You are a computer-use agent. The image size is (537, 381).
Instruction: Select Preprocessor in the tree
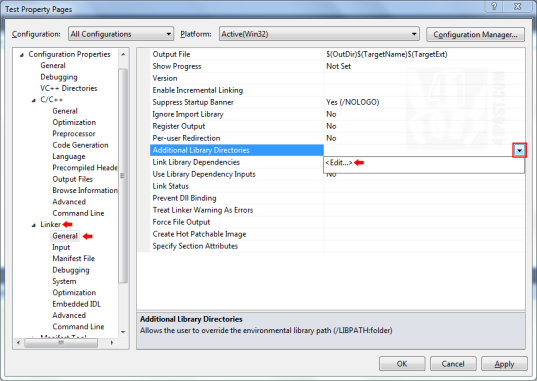(x=74, y=134)
